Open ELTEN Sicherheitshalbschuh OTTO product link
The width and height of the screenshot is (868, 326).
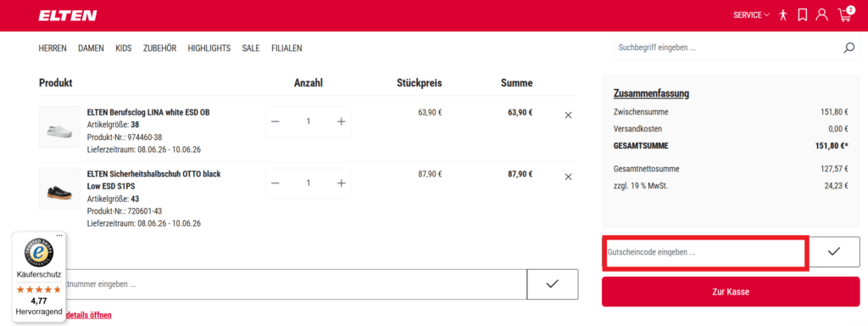click(x=154, y=180)
